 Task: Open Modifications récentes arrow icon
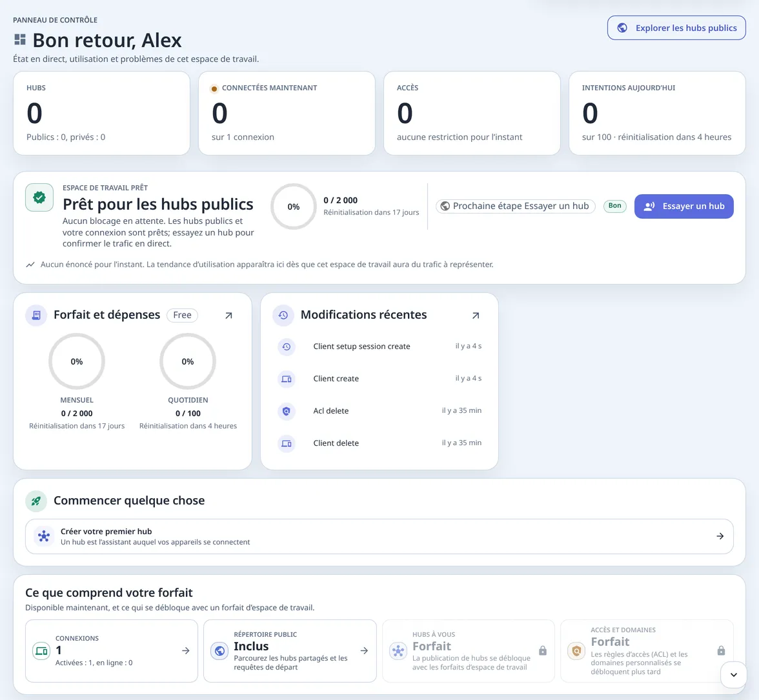click(476, 315)
